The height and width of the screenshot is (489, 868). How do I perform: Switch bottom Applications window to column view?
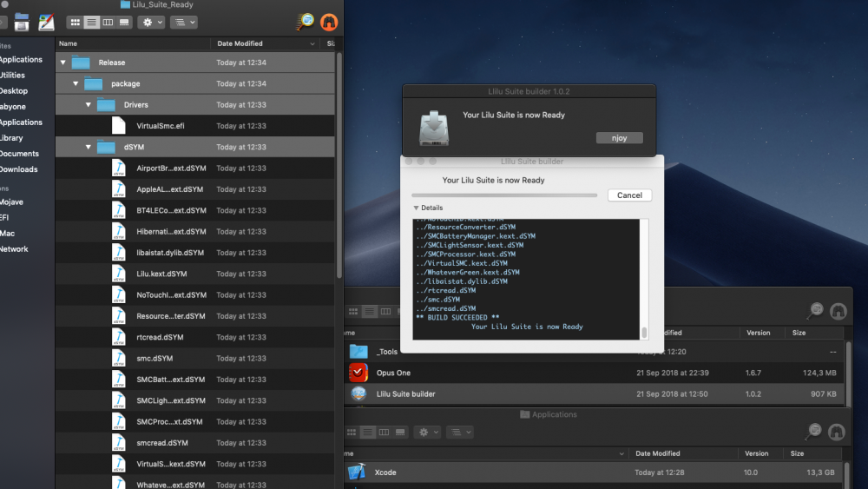(x=384, y=432)
